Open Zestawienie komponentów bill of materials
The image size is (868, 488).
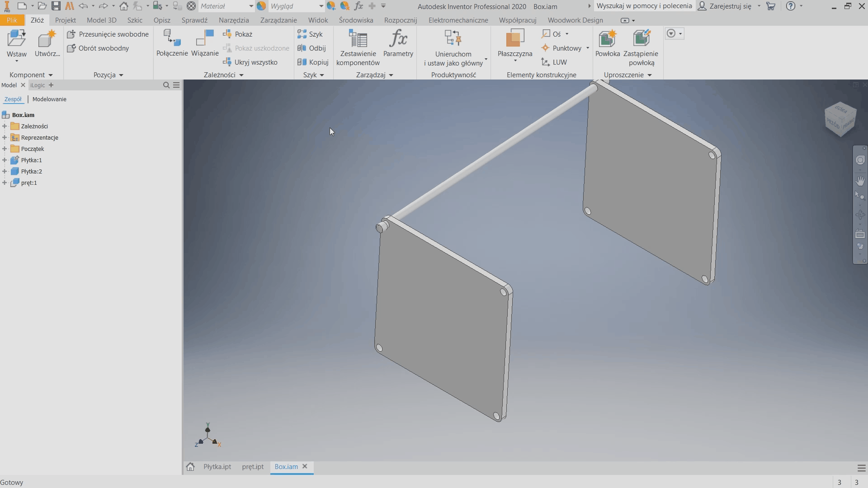(358, 39)
